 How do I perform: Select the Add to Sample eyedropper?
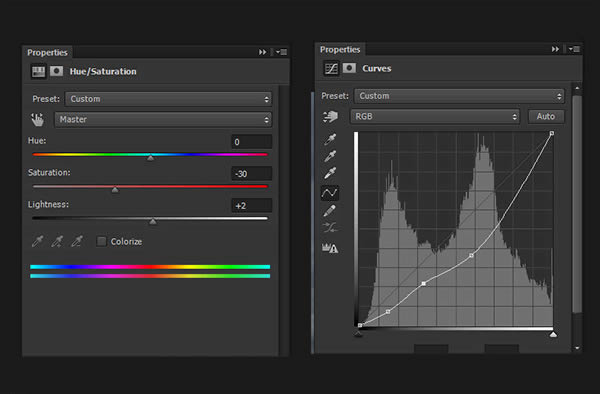pos(57,241)
